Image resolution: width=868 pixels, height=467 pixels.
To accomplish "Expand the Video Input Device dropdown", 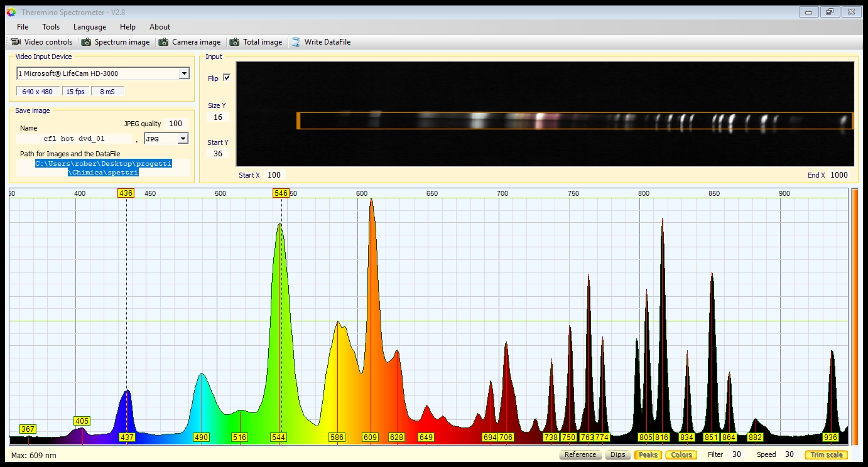I will [x=183, y=73].
